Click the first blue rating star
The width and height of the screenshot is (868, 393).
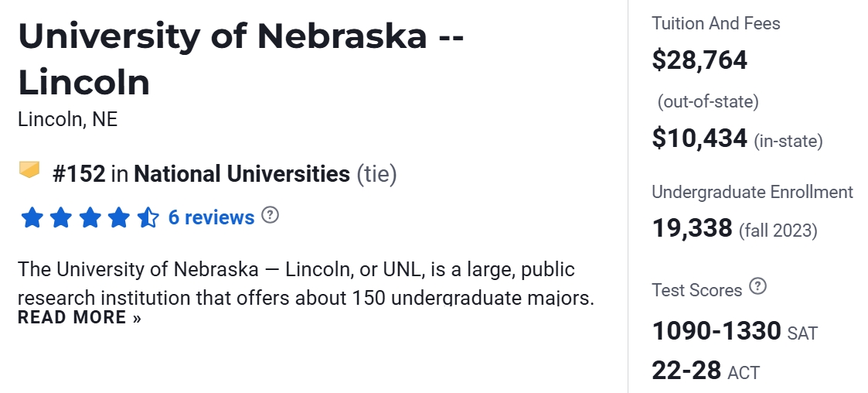32,218
